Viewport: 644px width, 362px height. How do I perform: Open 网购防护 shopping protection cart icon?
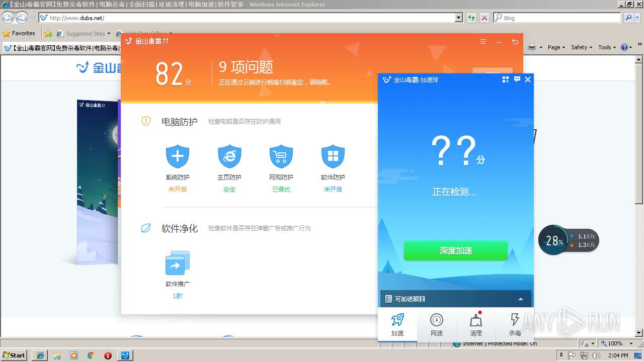point(281,157)
